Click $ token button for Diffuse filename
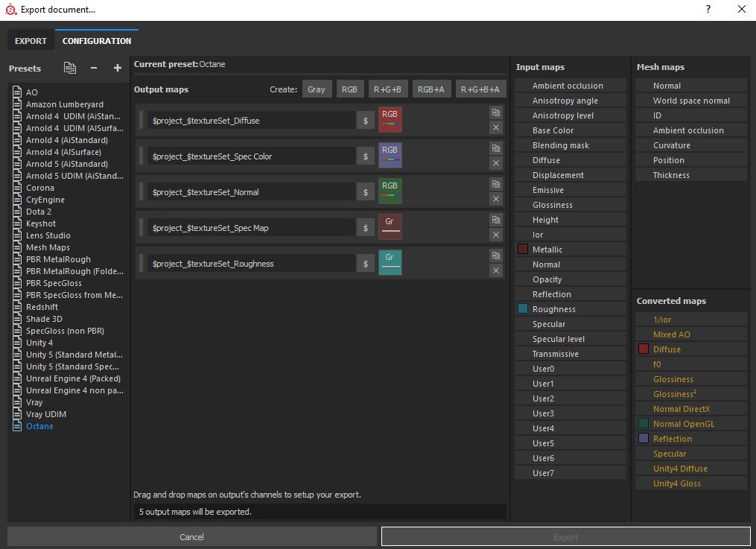The image size is (756, 549). coord(366,121)
